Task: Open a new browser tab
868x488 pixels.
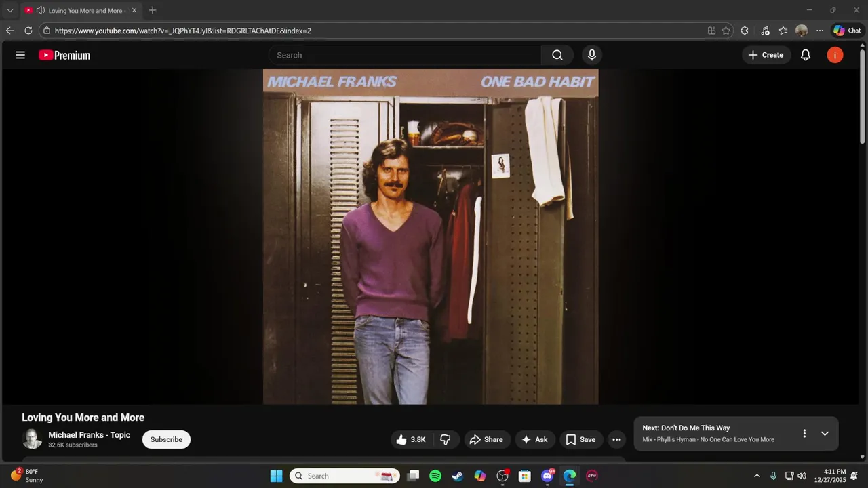Action: tap(153, 10)
